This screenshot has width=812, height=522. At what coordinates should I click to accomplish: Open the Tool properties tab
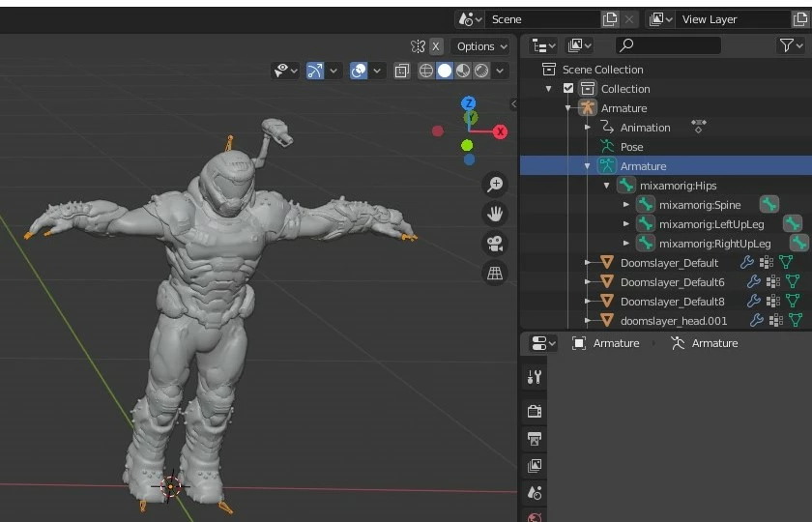[x=535, y=377]
